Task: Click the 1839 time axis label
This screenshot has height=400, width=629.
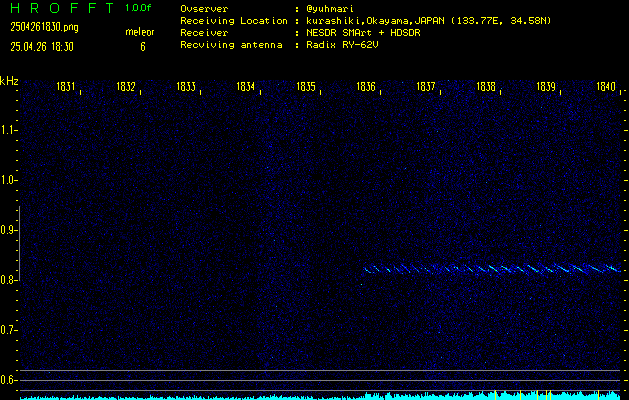Action: coord(546,86)
